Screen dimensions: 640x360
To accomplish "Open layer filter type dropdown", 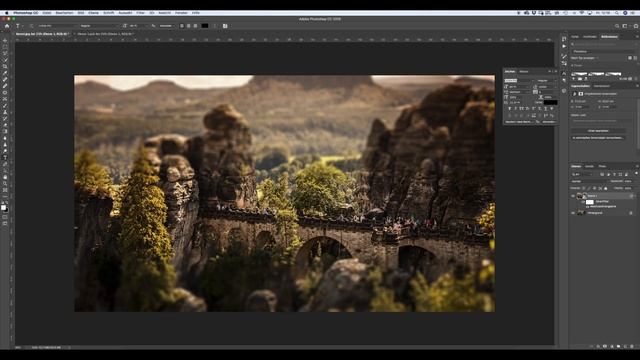I will [581, 174].
